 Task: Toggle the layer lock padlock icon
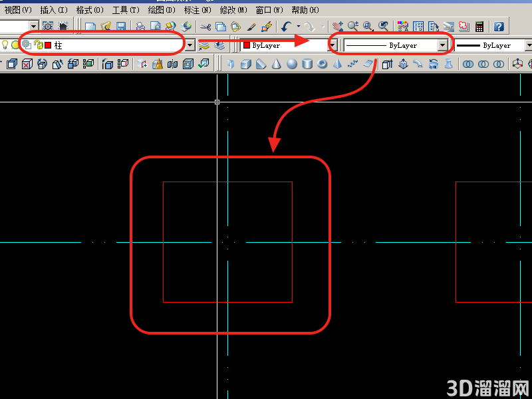tap(38, 45)
